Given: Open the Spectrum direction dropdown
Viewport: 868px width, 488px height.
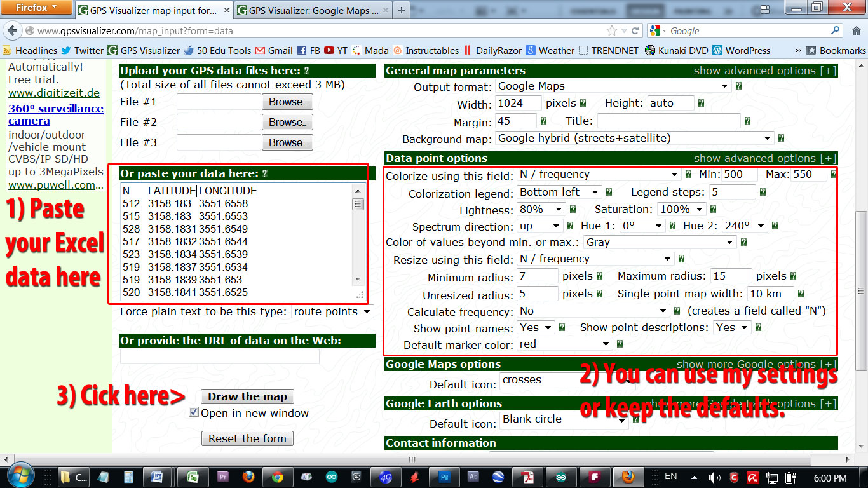Looking at the screenshot, I should click(x=540, y=226).
